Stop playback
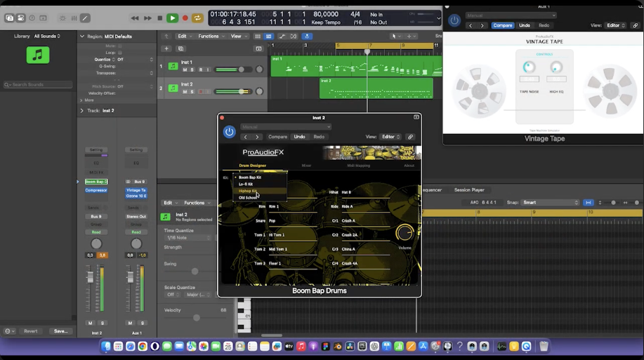The image size is (644, 360). tap(159, 18)
